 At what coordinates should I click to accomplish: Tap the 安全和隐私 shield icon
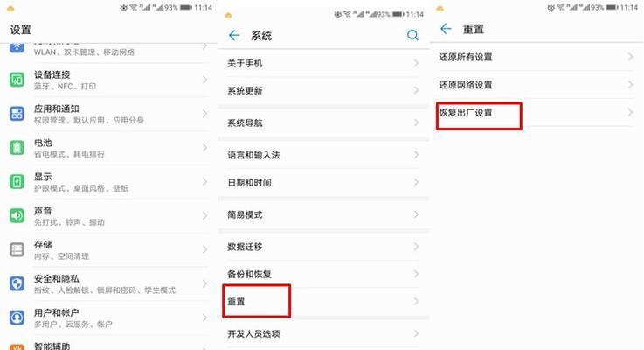17,283
